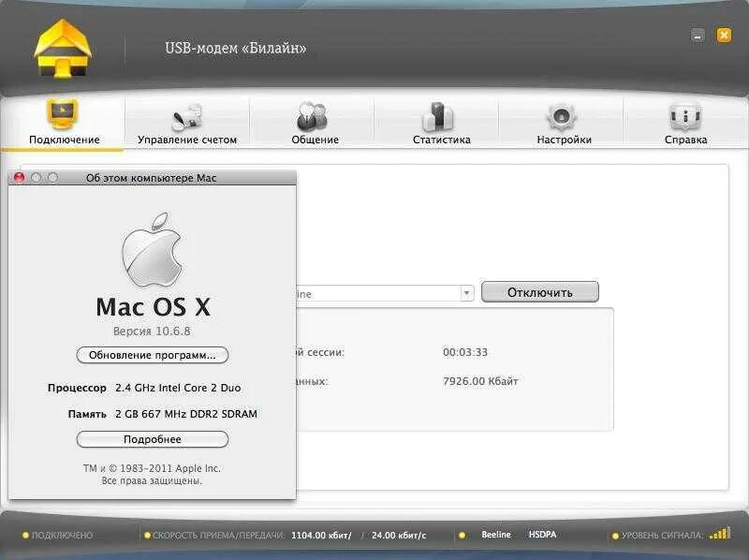Click the УРОВЕНЬ СИГНАЛА label
Viewport: 749px width, 560px height.
[662, 536]
